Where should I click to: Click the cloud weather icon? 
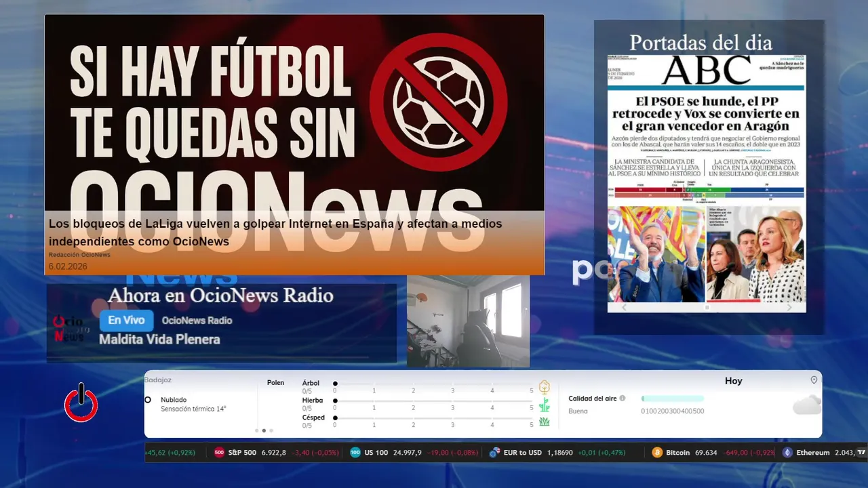pos(807,405)
